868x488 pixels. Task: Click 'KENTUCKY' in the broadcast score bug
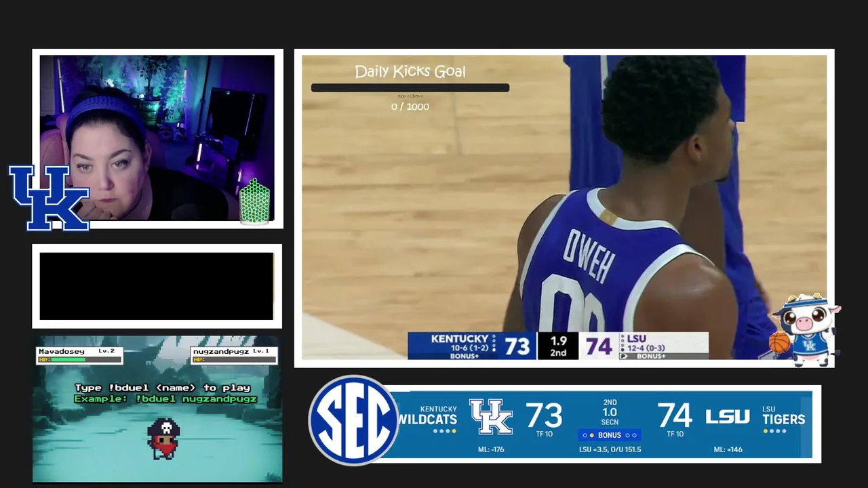(460, 339)
